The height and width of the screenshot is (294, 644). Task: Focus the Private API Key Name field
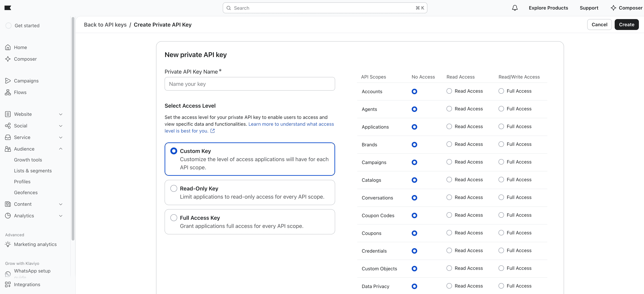point(250,84)
